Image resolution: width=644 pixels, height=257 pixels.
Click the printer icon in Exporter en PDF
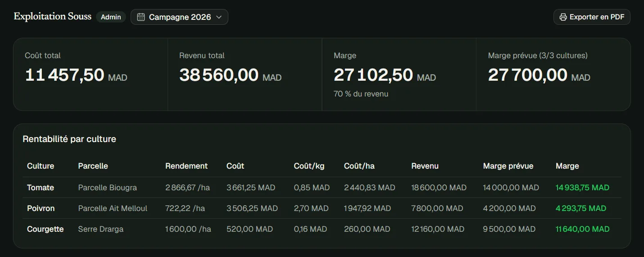coord(563,17)
